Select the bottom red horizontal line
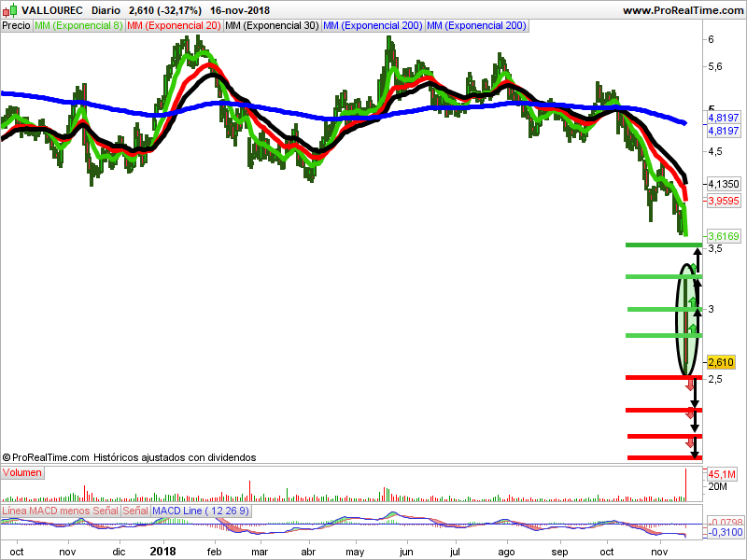Screen dimensions: 747x560 tap(661, 456)
